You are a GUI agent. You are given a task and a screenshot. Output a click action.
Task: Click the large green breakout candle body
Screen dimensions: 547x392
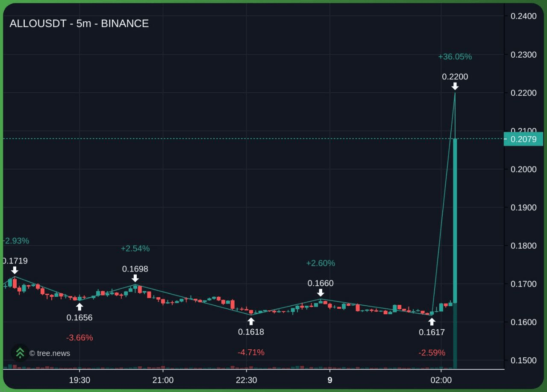(x=455, y=220)
